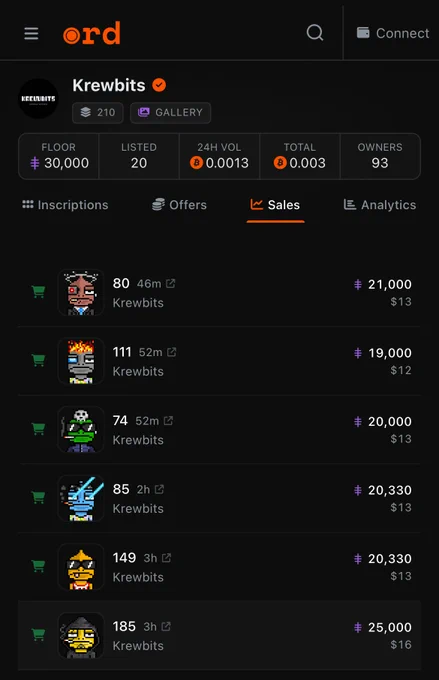Connect a wallet
Image resolution: width=439 pixels, height=680 pixels.
coord(393,33)
